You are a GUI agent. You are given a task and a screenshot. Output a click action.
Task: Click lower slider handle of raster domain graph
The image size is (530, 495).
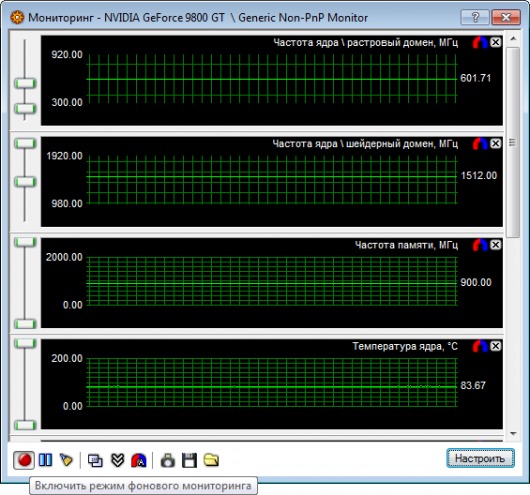pyautogui.click(x=25, y=109)
